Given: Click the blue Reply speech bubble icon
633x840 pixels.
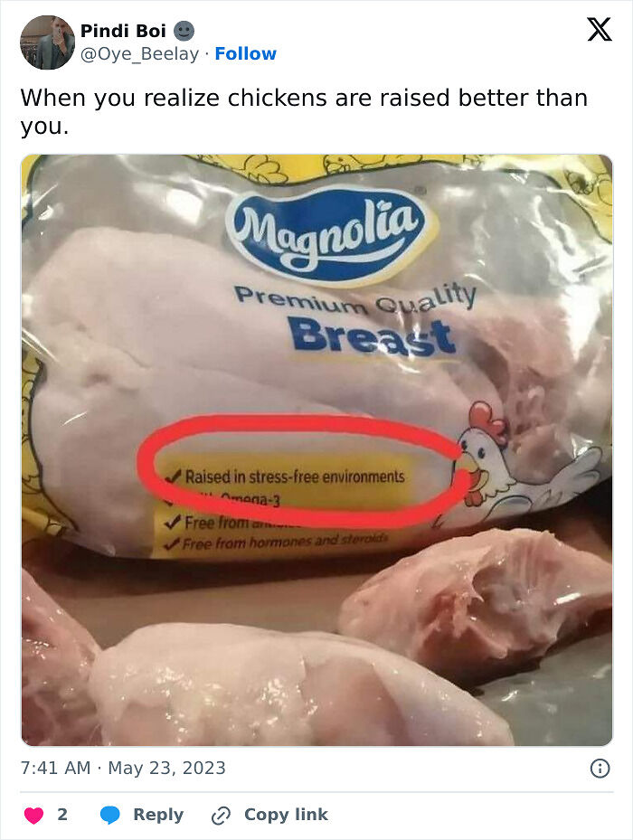Looking at the screenshot, I should 110,815.
